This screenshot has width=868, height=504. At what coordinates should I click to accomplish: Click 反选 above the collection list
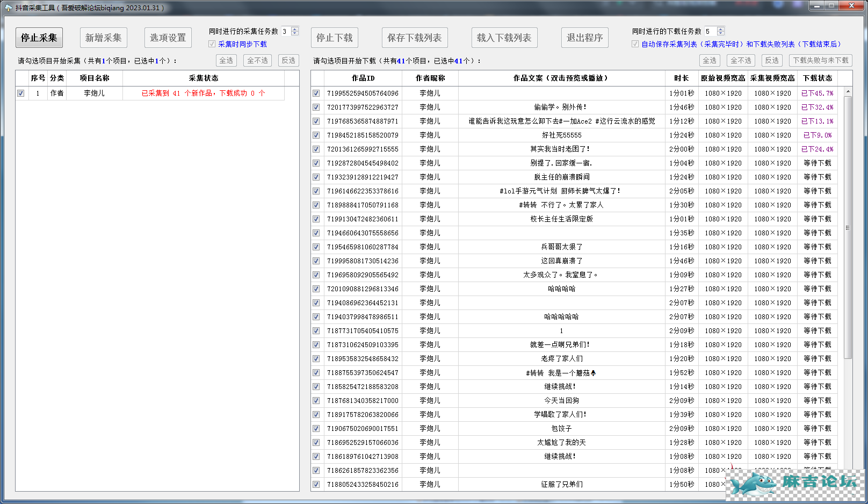pos(289,61)
